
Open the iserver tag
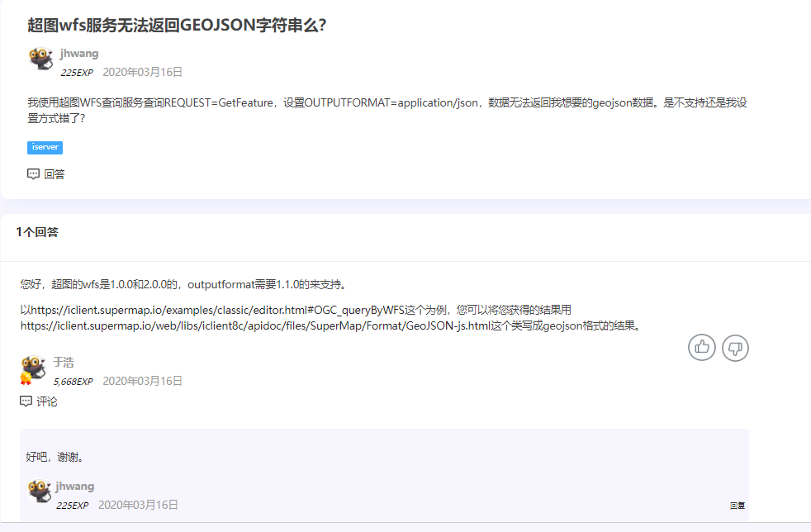coord(45,148)
